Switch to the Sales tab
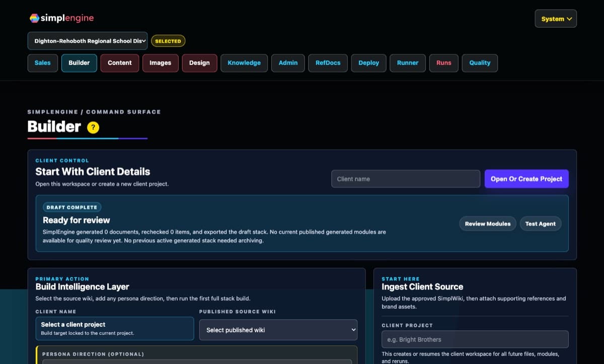Viewport: 604px width, 364px height. (x=42, y=63)
